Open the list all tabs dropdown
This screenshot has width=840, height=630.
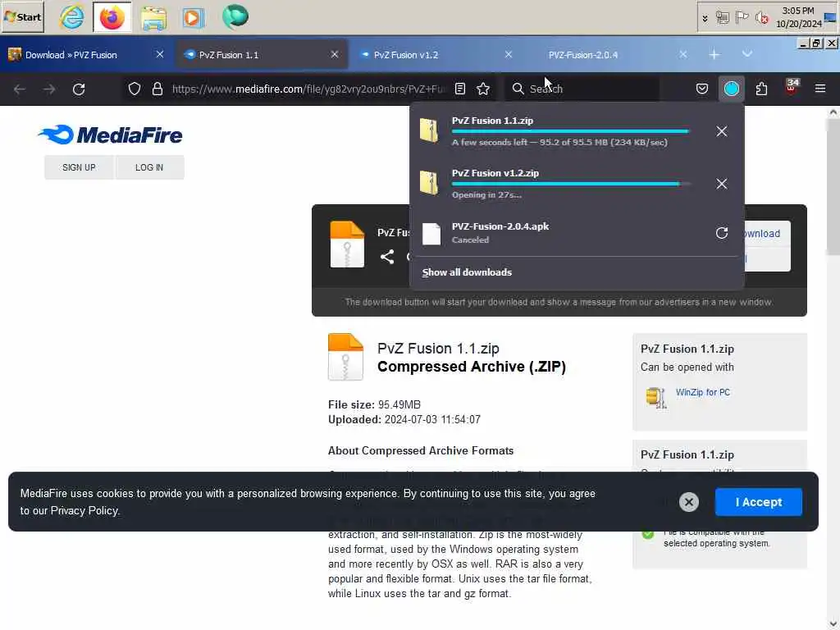pos(747,53)
